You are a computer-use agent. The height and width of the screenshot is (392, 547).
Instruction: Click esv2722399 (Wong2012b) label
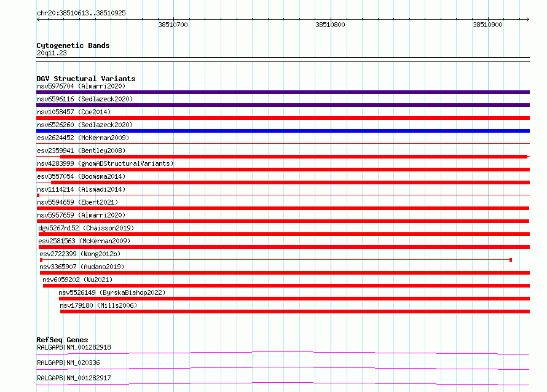pyautogui.click(x=80, y=254)
